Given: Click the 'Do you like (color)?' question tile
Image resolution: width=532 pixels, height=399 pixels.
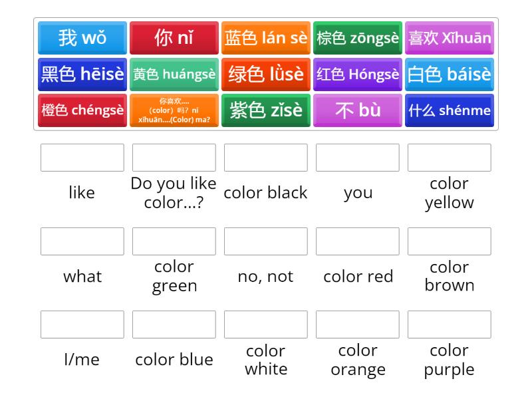Looking at the screenshot, I should [x=174, y=110].
